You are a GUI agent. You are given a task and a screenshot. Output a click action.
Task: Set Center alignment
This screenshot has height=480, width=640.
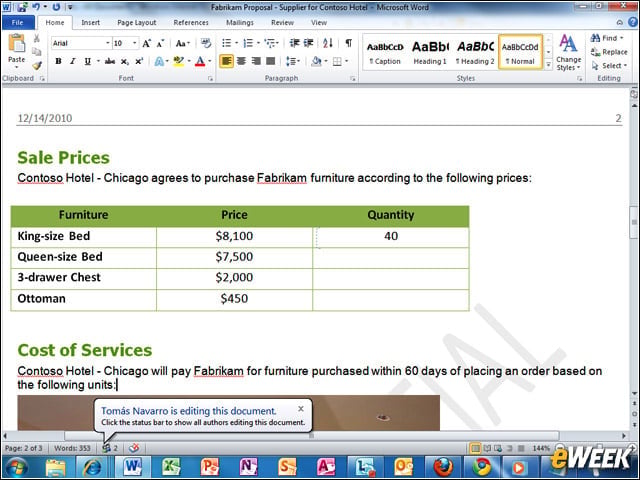tap(242, 61)
